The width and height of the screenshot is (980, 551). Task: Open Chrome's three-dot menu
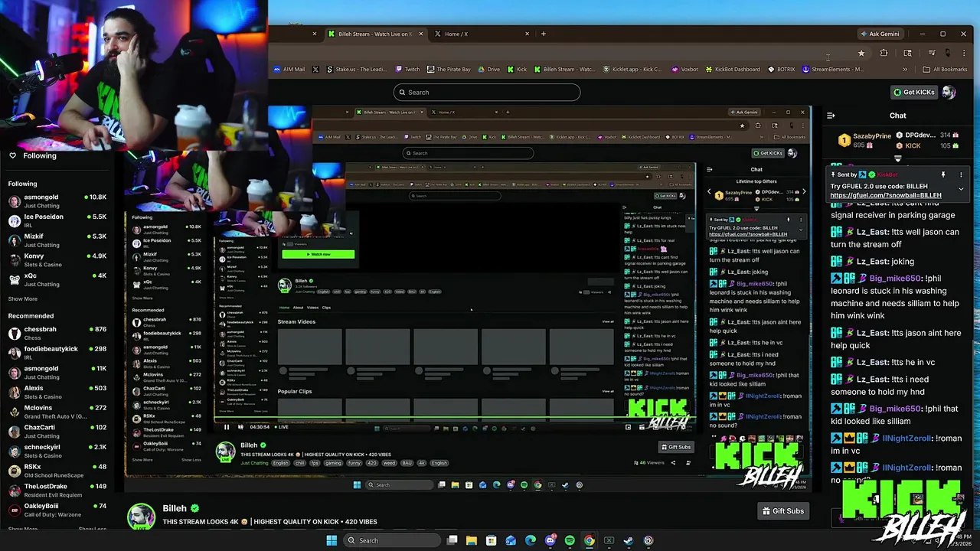pos(964,54)
